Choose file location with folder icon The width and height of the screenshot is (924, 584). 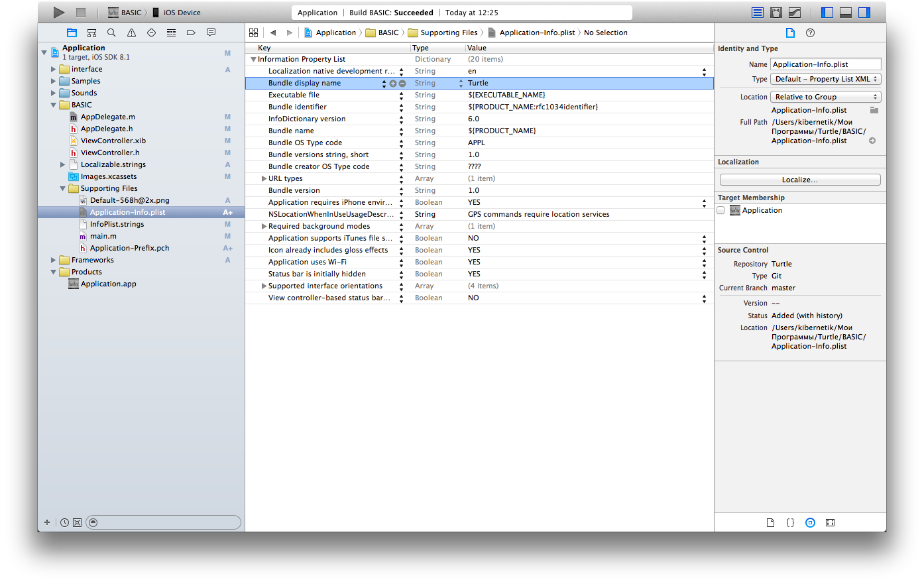[x=874, y=110]
